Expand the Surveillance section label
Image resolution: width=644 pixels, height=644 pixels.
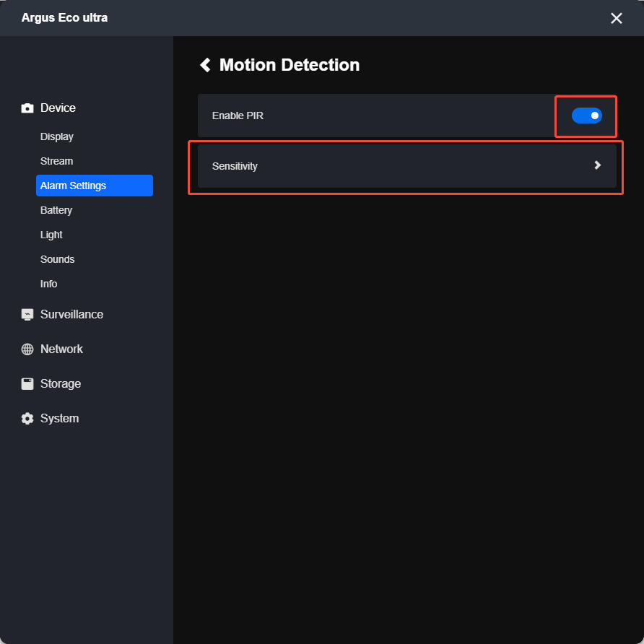(72, 315)
